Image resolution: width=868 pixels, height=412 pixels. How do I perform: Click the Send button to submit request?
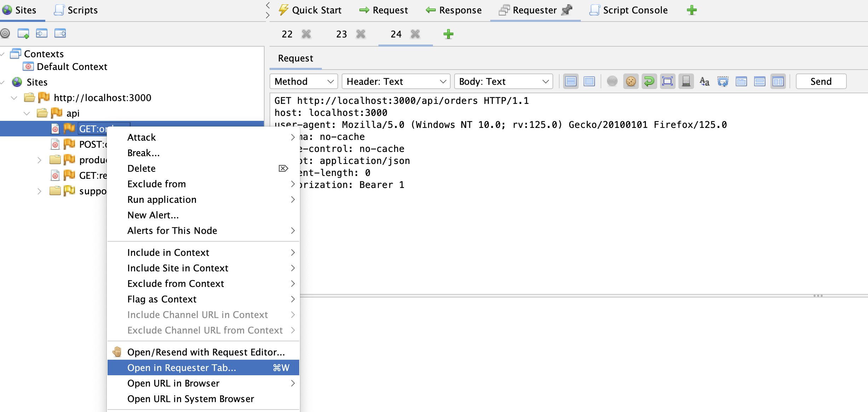(x=822, y=81)
